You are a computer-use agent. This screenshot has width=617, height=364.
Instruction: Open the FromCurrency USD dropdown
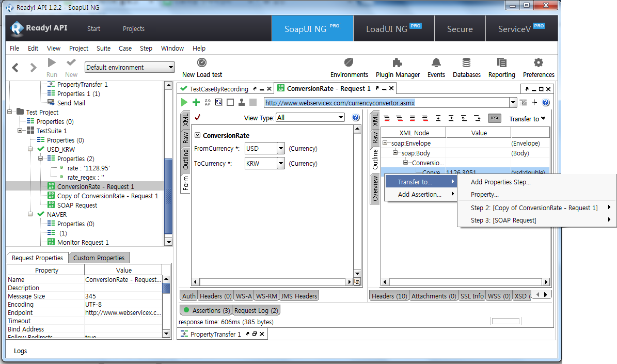[280, 149]
